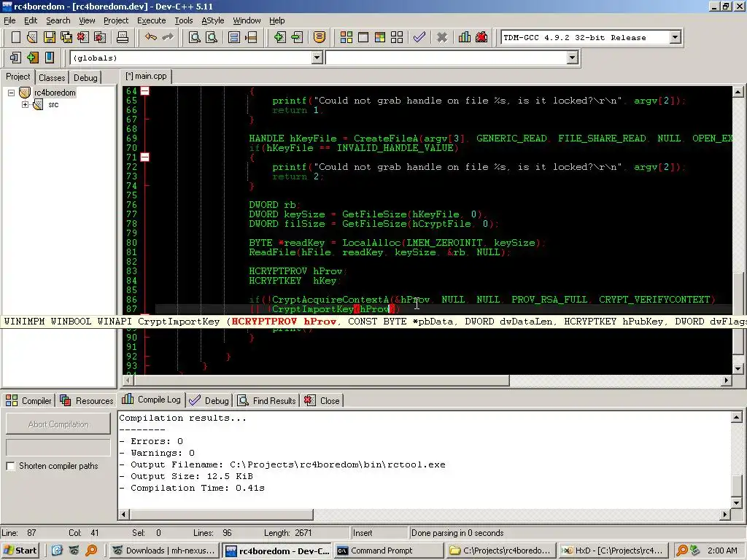Viewport: 747px width, 560px height.
Task: Open C:\Projects\rc4boredo folder taskbar item
Action: [x=501, y=551]
